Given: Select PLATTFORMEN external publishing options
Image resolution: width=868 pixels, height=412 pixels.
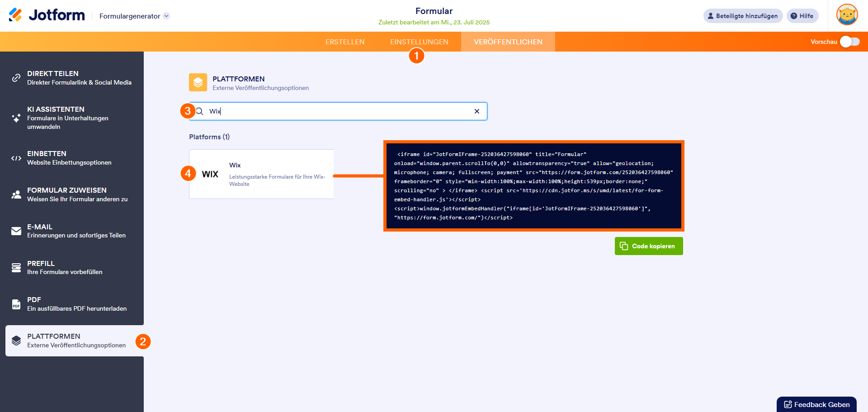Looking at the screenshot, I should 75,341.
